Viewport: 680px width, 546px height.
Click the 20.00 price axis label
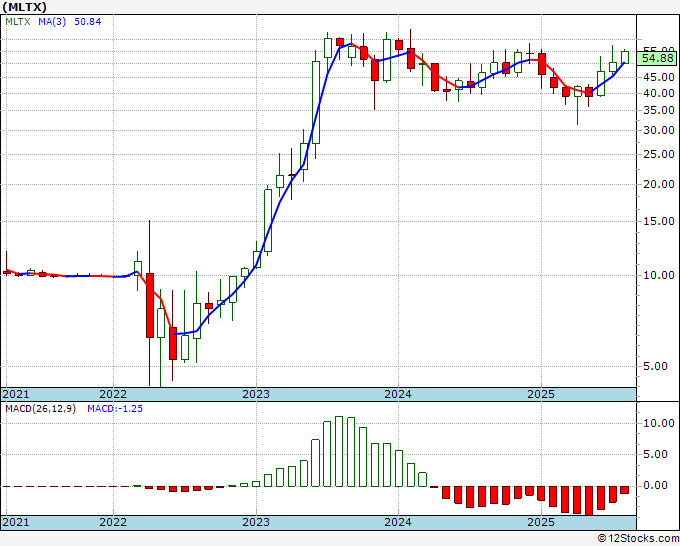(x=658, y=184)
